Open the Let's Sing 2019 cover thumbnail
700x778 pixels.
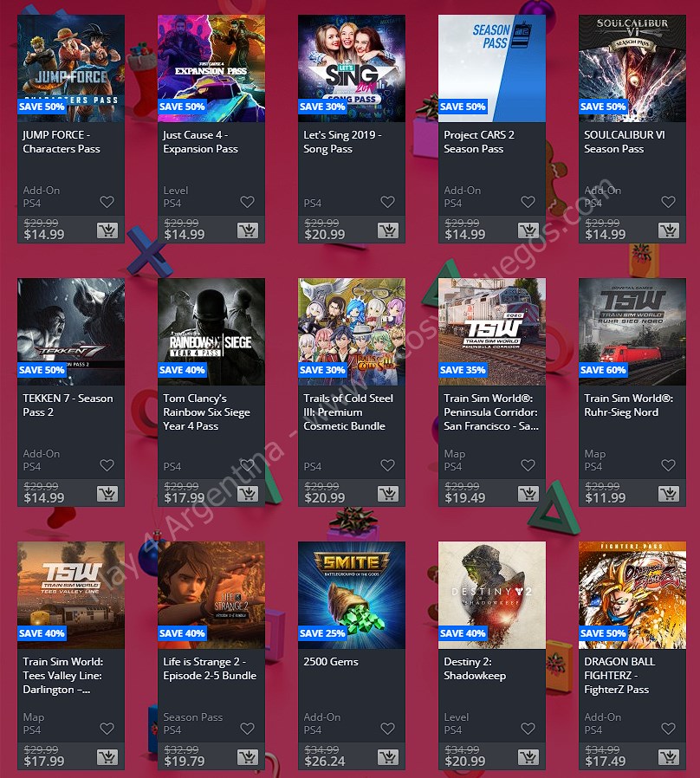[352, 68]
